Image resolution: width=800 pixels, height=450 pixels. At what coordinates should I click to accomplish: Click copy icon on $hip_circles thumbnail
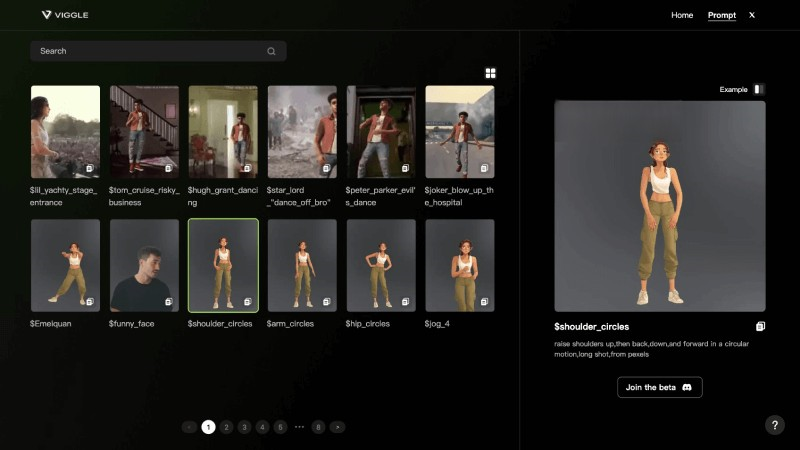click(405, 301)
